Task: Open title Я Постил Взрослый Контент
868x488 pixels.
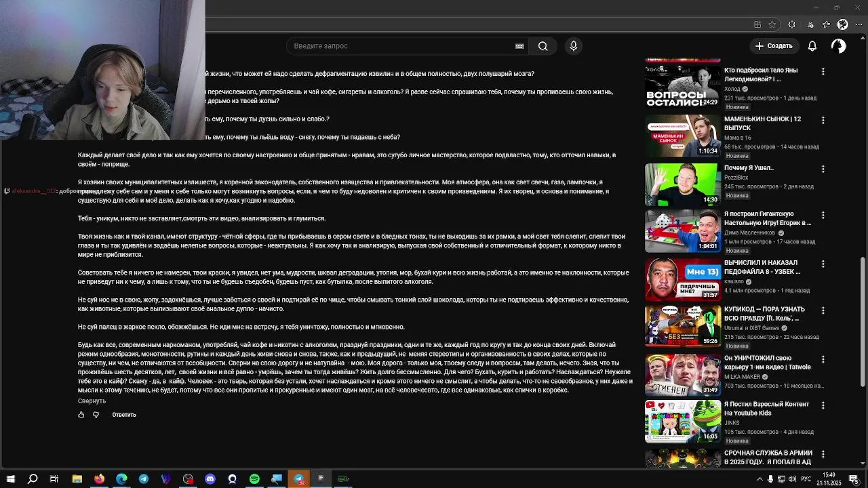Action: 766,409
